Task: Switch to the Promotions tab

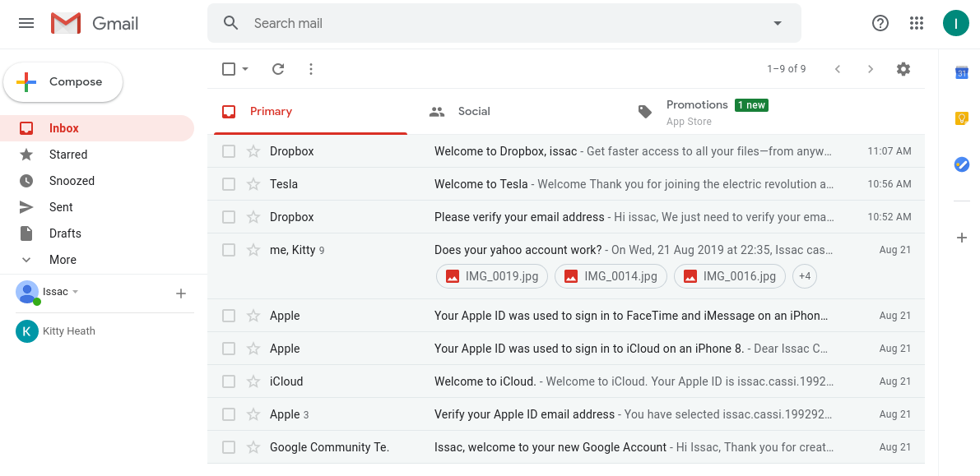Action: 696,105
